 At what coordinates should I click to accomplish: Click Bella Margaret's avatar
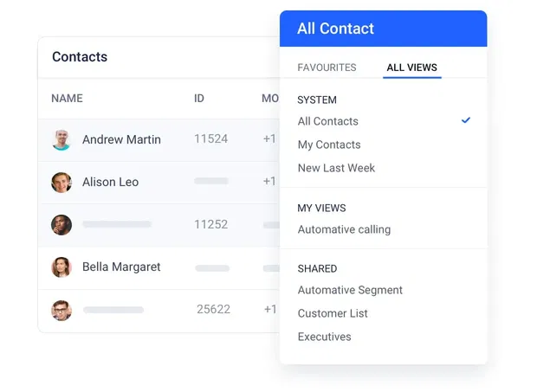click(61, 267)
